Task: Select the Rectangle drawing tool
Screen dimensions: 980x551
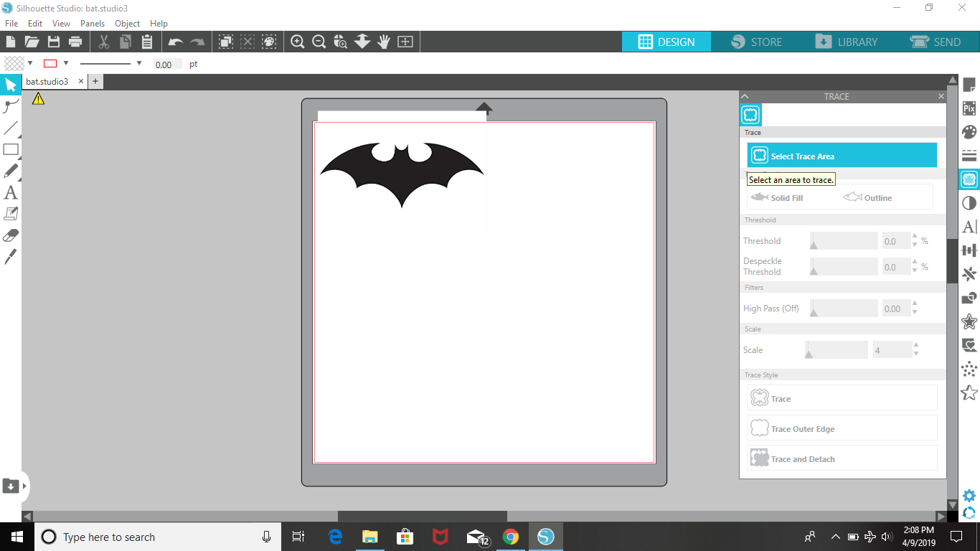Action: pos(11,150)
